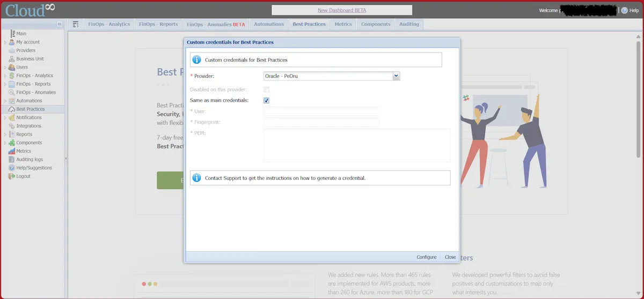Click the User input field
The width and height of the screenshot is (644, 299).
click(x=321, y=111)
